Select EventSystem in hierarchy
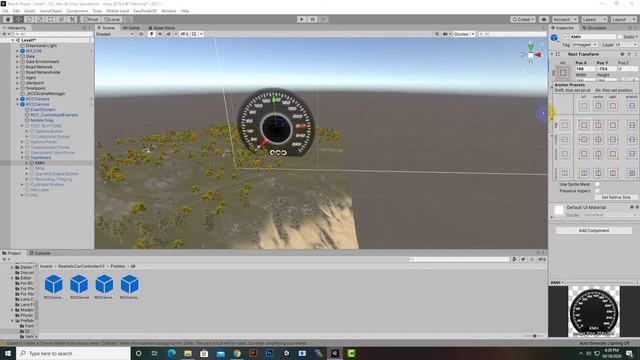 coord(43,110)
